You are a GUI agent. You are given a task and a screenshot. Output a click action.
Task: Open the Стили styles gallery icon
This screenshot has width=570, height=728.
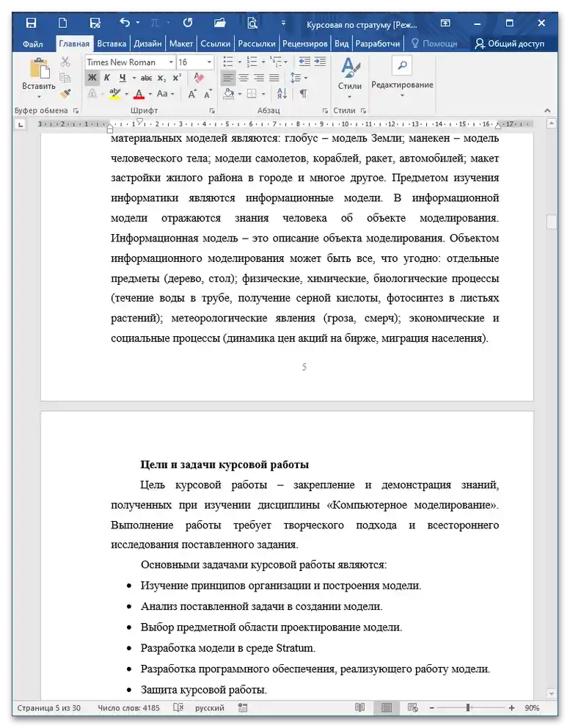click(351, 68)
